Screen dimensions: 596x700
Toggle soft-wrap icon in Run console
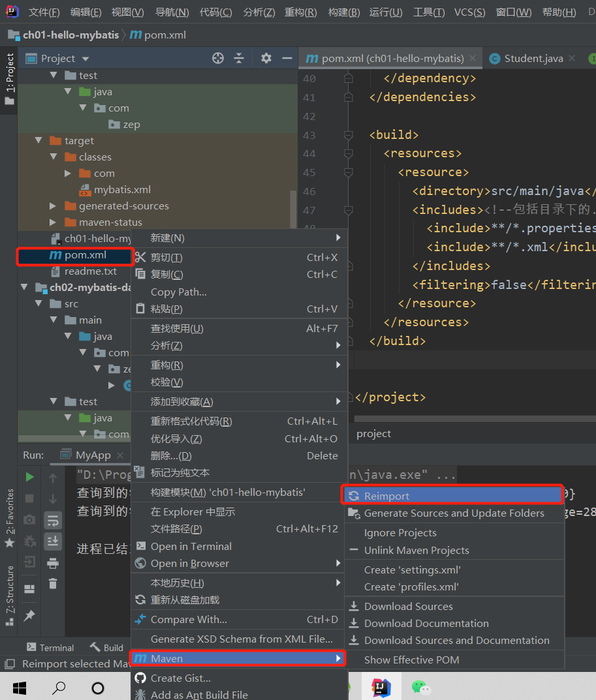tap(53, 521)
